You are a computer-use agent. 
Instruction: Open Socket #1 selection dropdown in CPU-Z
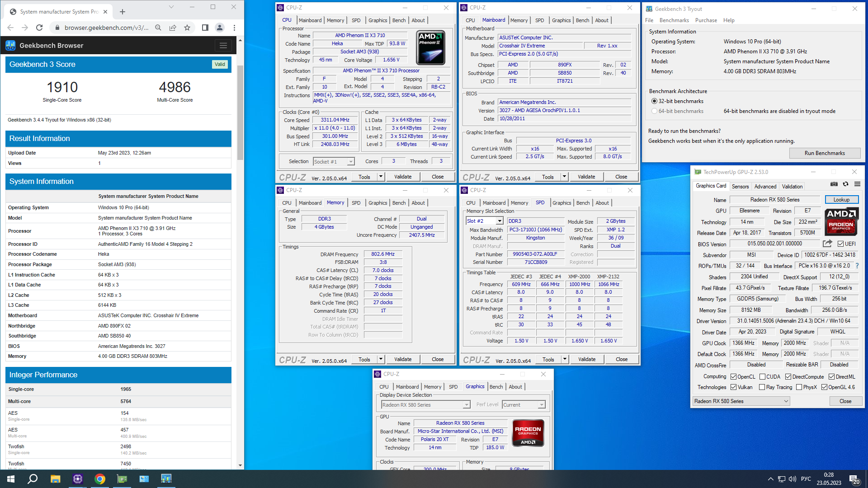point(334,162)
